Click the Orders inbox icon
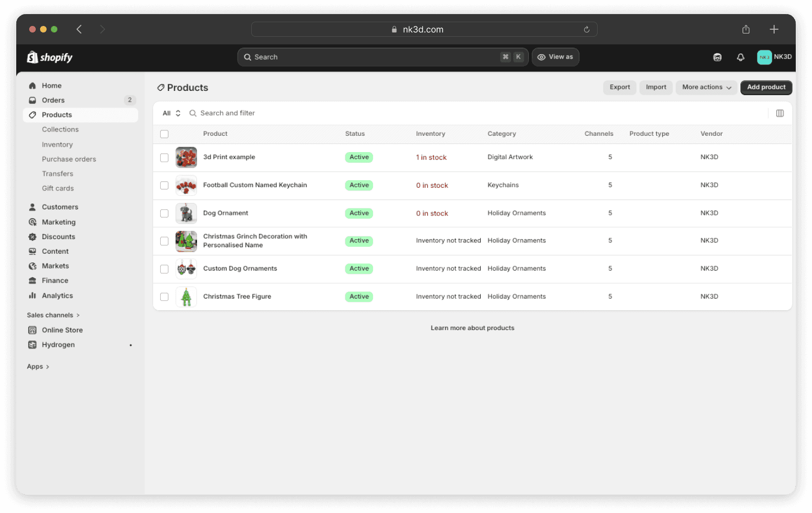 pyautogui.click(x=32, y=100)
